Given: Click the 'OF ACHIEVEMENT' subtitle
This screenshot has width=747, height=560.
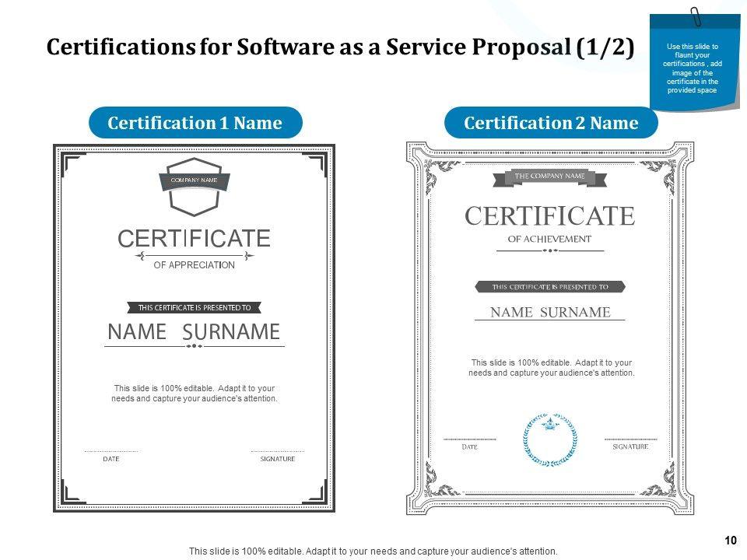Looking at the screenshot, I should [550, 239].
